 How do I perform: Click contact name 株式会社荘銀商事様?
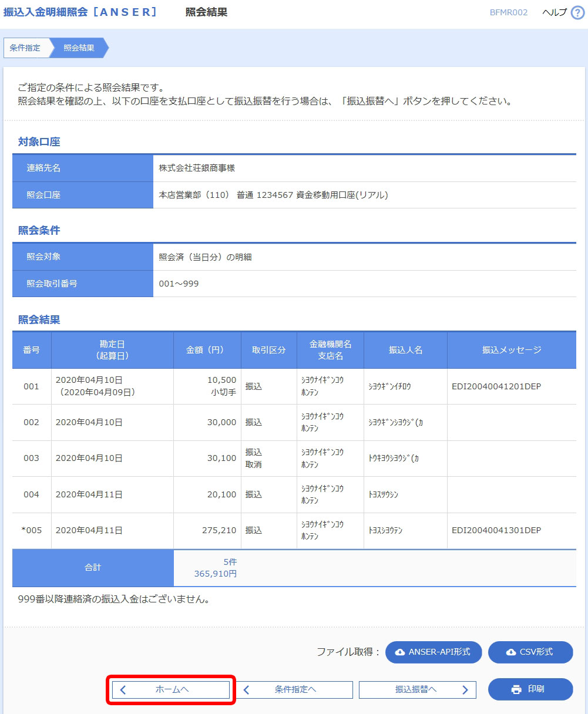tap(197, 169)
